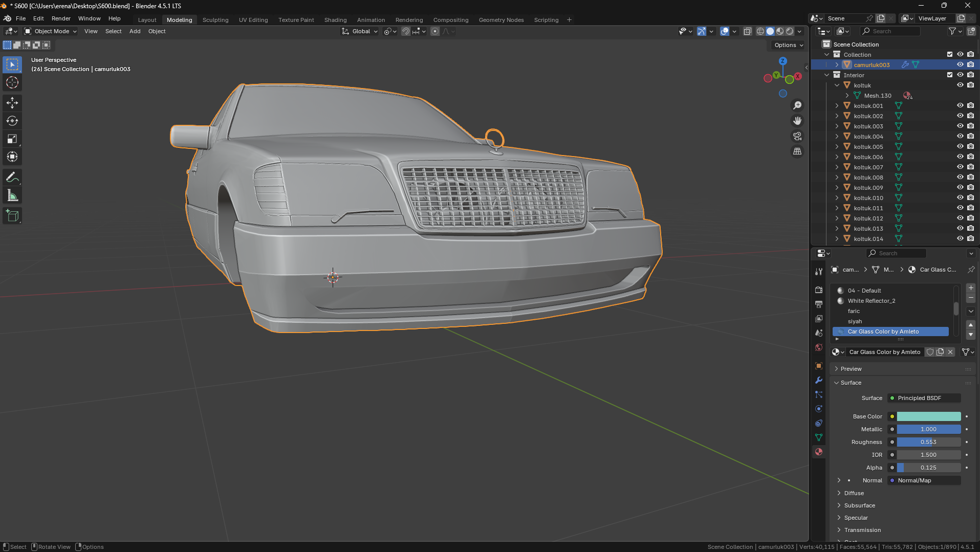Open the Object Mode dropdown

point(51,31)
